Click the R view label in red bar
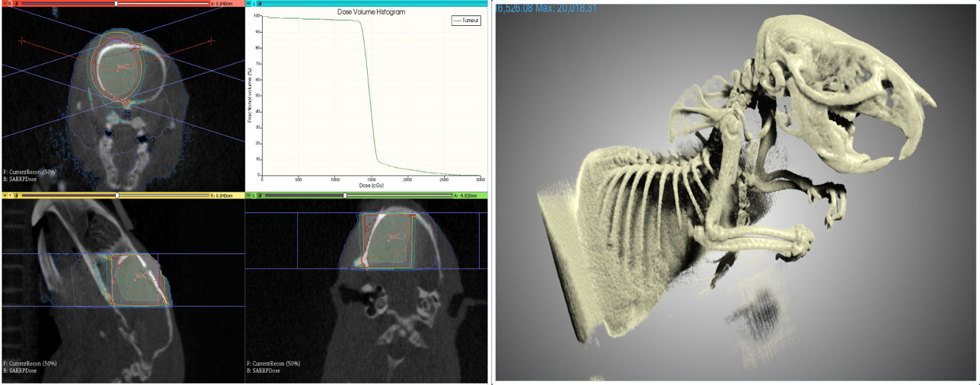 click(x=10, y=4)
